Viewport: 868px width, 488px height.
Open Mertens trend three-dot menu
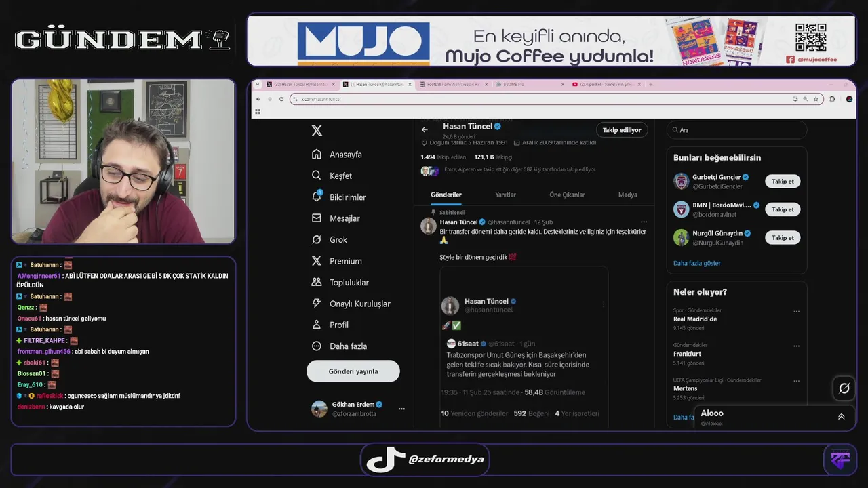click(796, 381)
